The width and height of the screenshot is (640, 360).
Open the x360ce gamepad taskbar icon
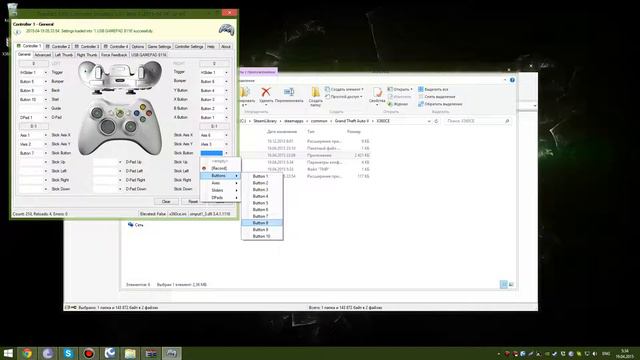point(171,353)
